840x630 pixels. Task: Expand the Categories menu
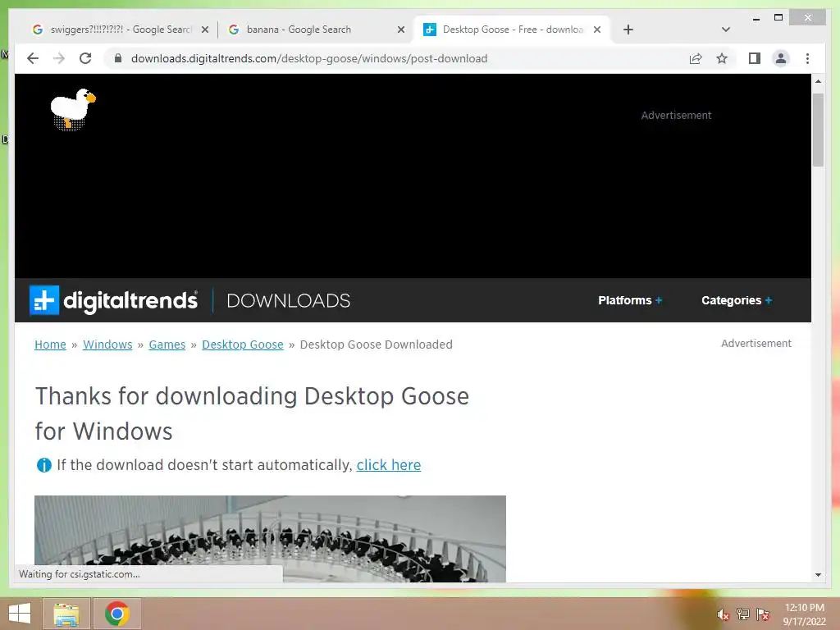point(737,300)
